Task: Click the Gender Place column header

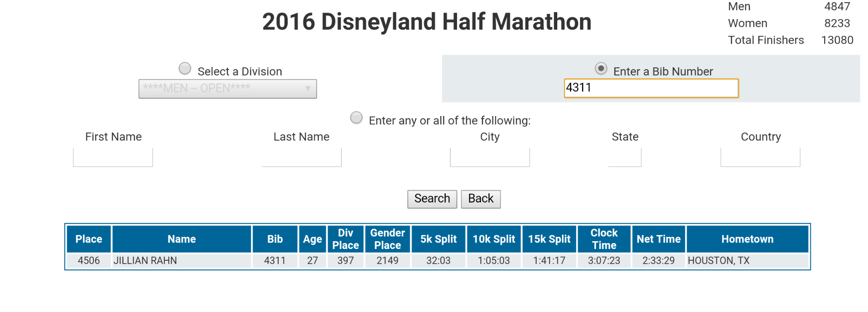Action: tap(388, 239)
